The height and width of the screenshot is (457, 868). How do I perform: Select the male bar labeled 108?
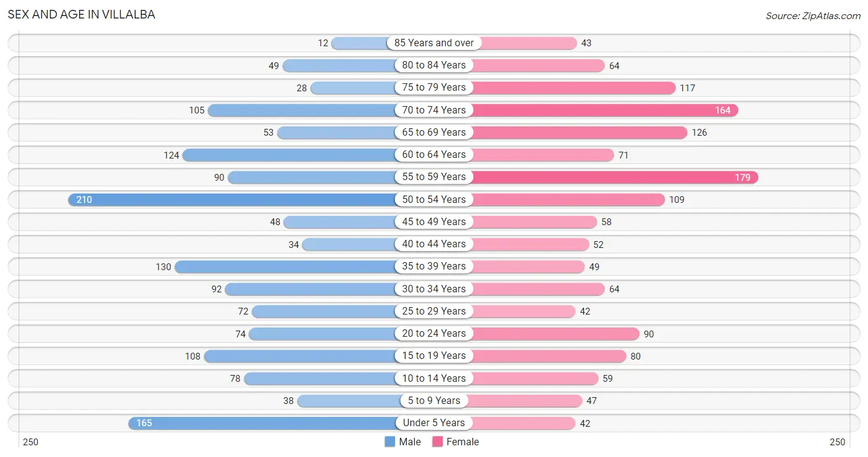coord(301,356)
